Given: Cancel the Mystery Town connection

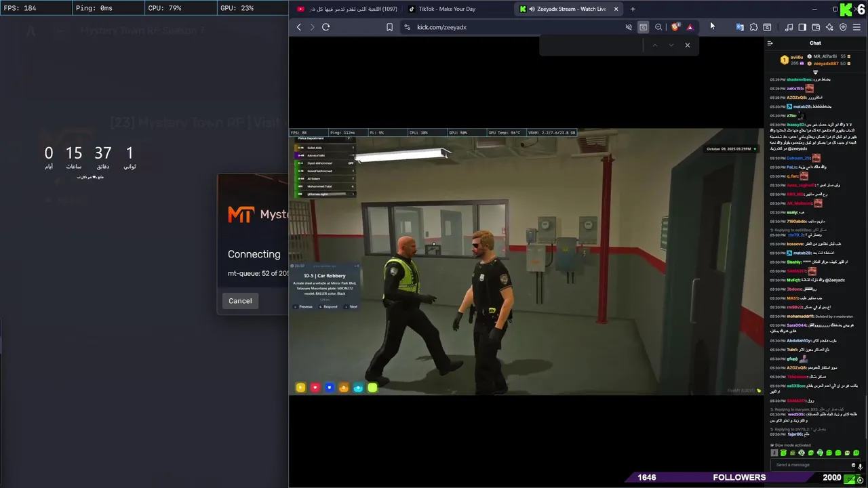Looking at the screenshot, I should click(x=240, y=301).
